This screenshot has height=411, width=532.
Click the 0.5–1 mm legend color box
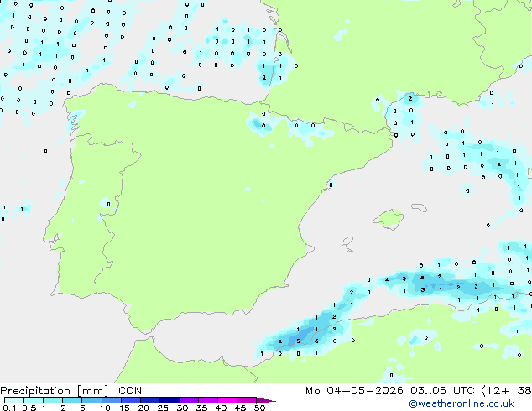pyautogui.click(x=34, y=400)
